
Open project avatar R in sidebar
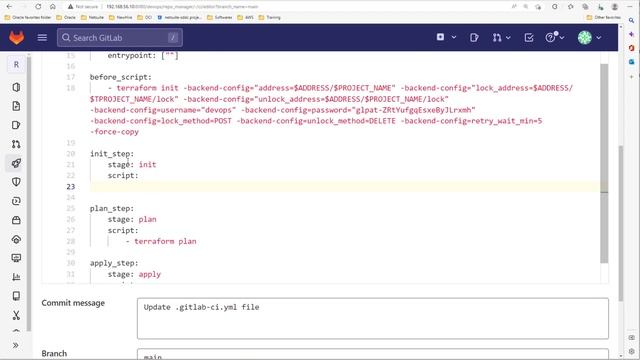coord(16,64)
